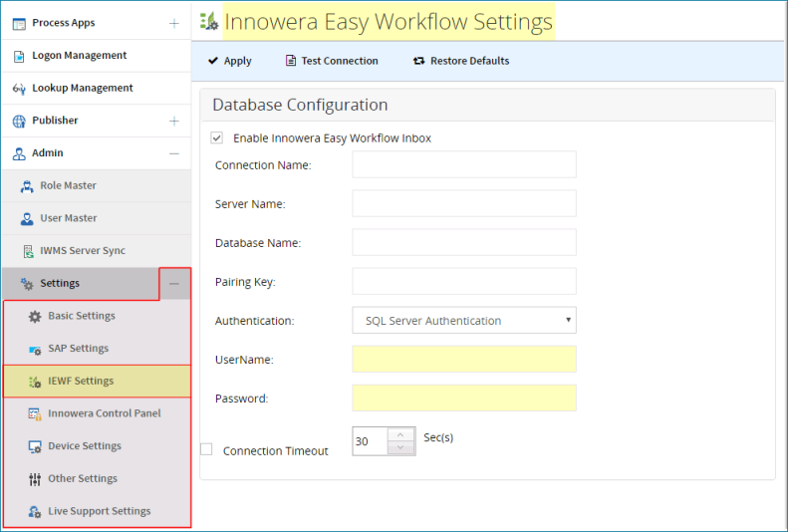The image size is (788, 532).
Task: Click the timeout value box showing 30
Action: click(370, 441)
